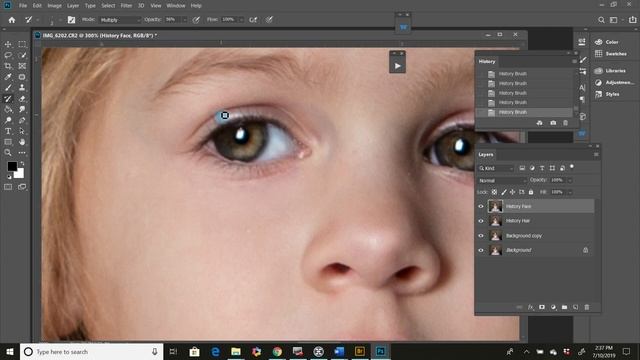Select the Path Selection tool

pyautogui.click(x=22, y=131)
